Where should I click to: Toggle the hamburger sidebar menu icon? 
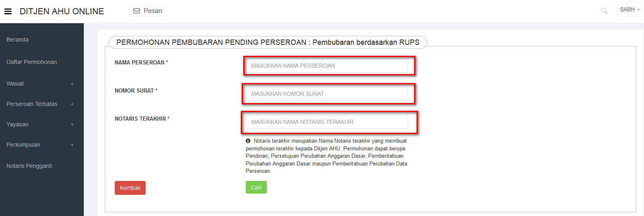point(8,11)
